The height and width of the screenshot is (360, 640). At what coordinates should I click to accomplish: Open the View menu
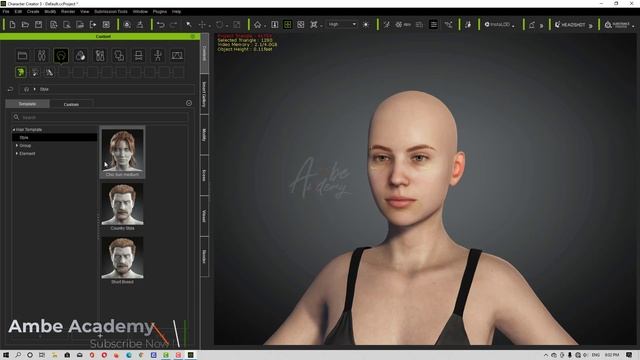coord(84,11)
